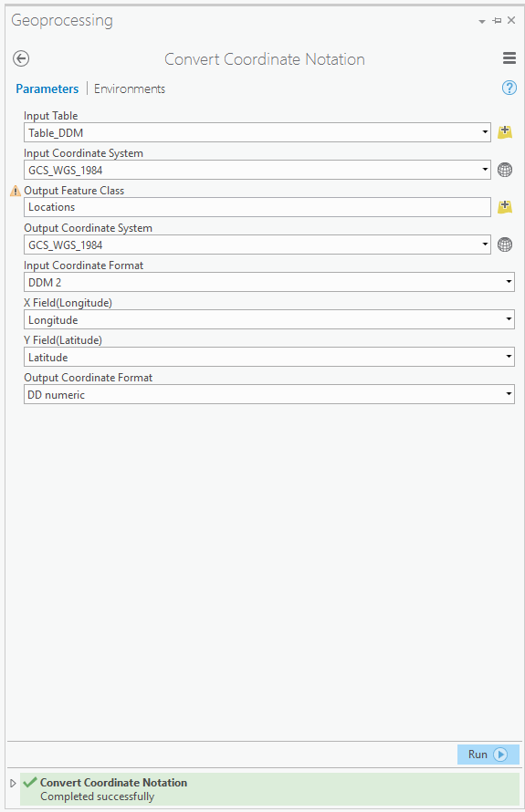This screenshot has width=525, height=812.
Task: Click the Output Feature Class warning icon
Action: (16, 191)
